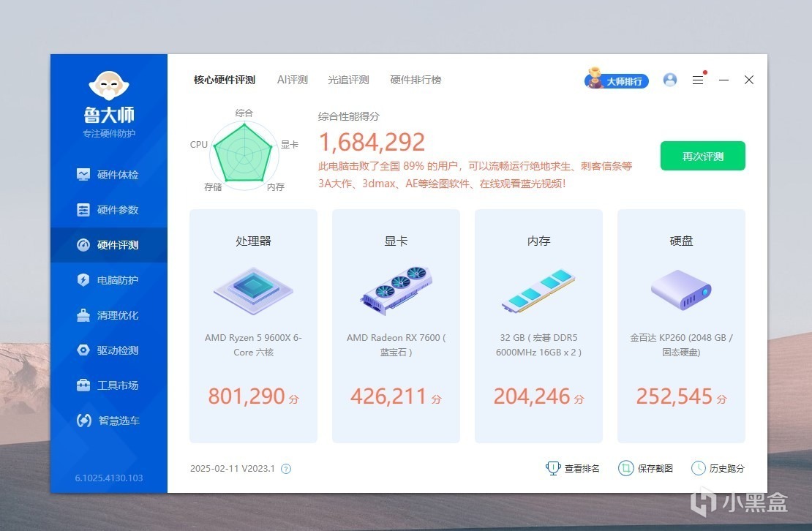This screenshot has width=812, height=531.
Task: Click 再次评测 green button
Action: pos(703,156)
